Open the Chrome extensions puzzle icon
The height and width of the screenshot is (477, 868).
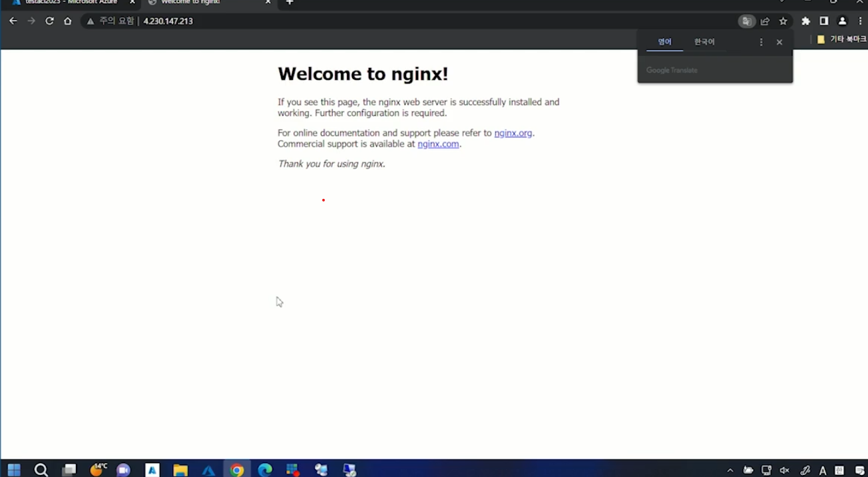[x=806, y=21]
